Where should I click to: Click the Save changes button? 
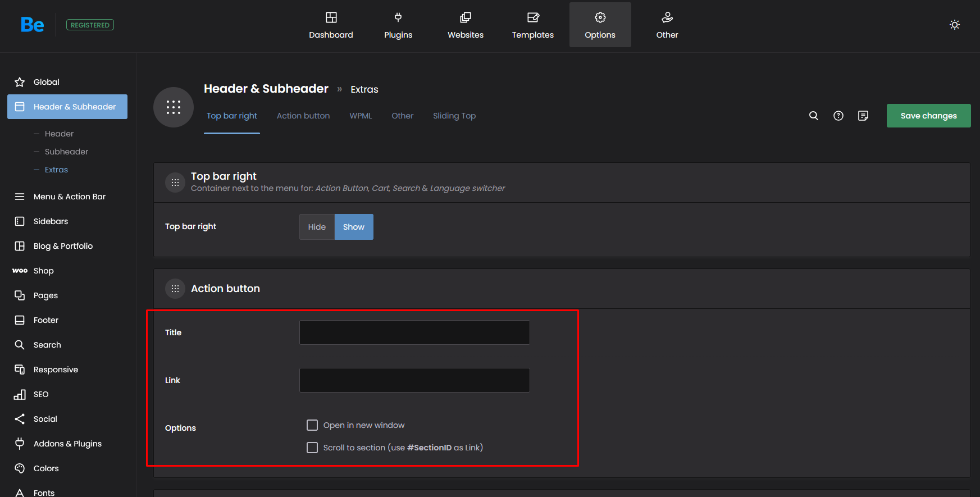point(928,116)
